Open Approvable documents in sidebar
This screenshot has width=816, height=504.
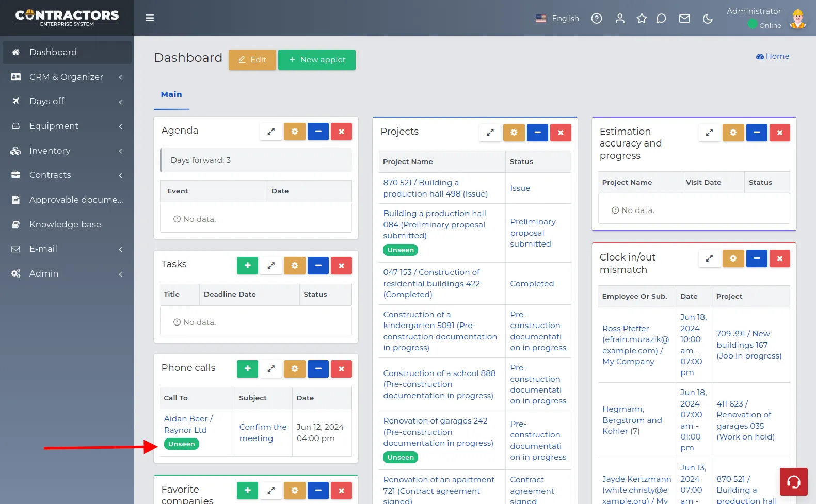click(x=67, y=200)
